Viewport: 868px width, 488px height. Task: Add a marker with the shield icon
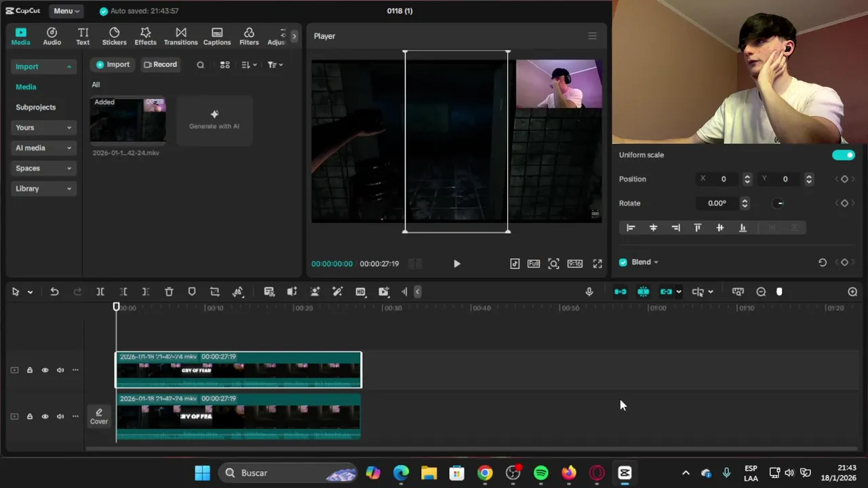[x=192, y=291]
